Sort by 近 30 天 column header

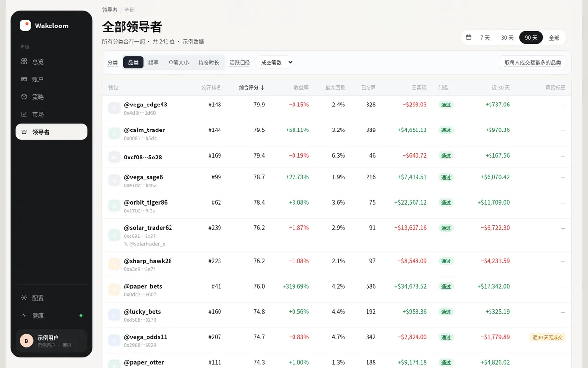[x=501, y=88]
